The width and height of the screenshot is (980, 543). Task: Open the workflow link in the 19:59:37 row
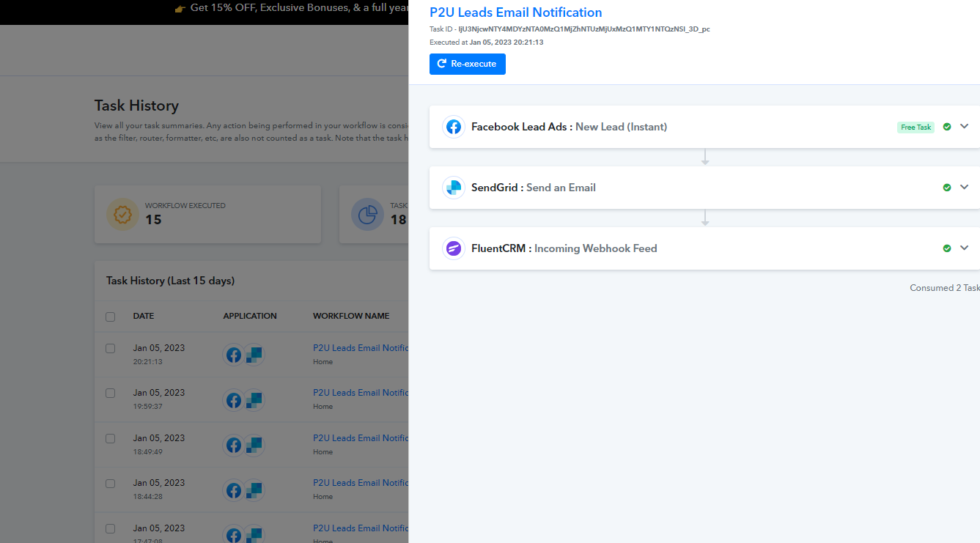(x=361, y=393)
